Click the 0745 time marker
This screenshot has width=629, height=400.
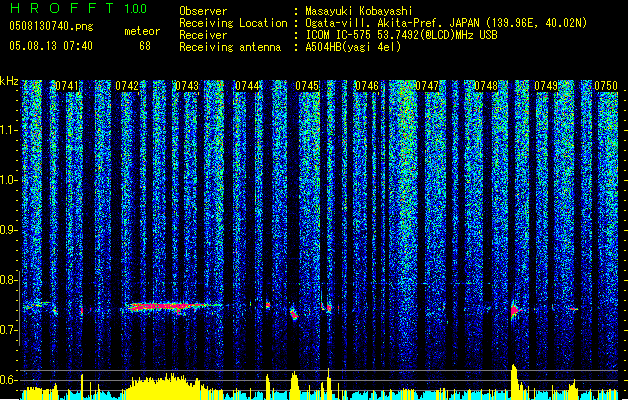coord(307,86)
